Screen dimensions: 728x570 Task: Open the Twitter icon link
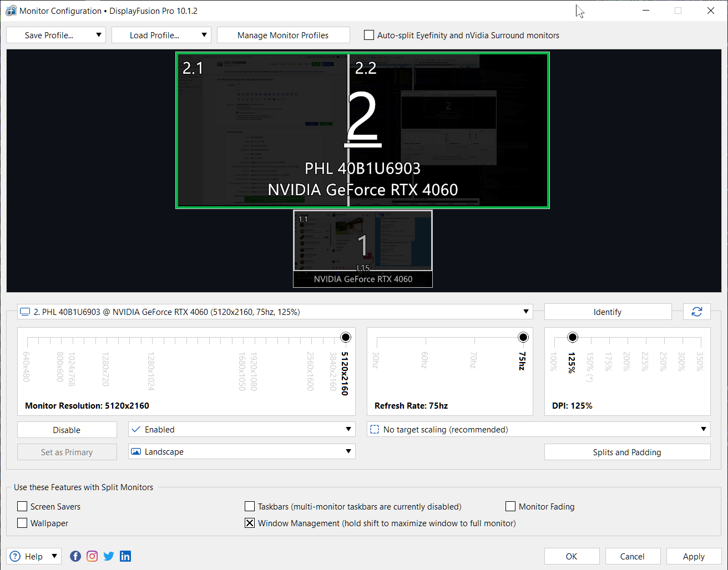pyautogui.click(x=109, y=556)
